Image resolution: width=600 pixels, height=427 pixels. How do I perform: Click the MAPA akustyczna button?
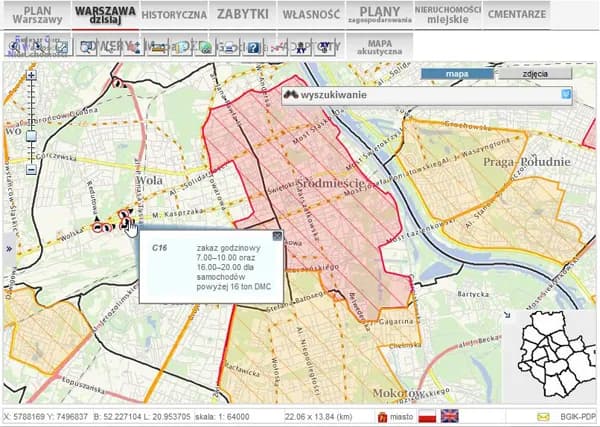(x=379, y=48)
